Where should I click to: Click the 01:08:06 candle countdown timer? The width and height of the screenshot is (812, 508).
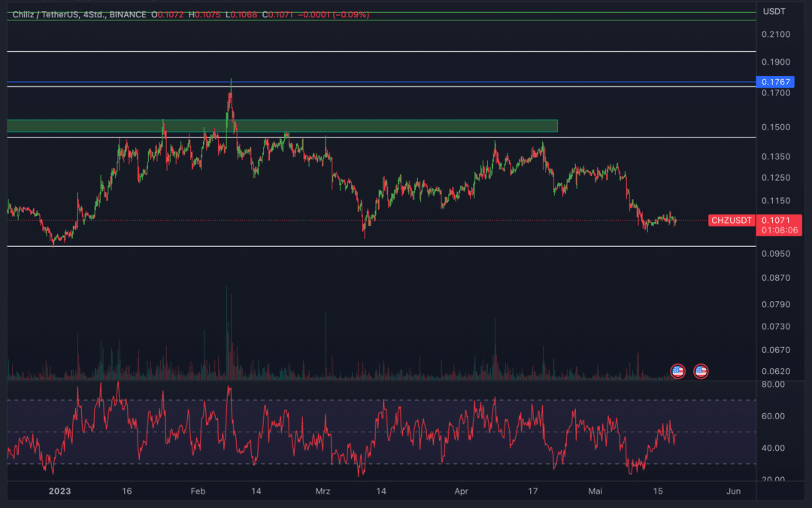tap(780, 230)
